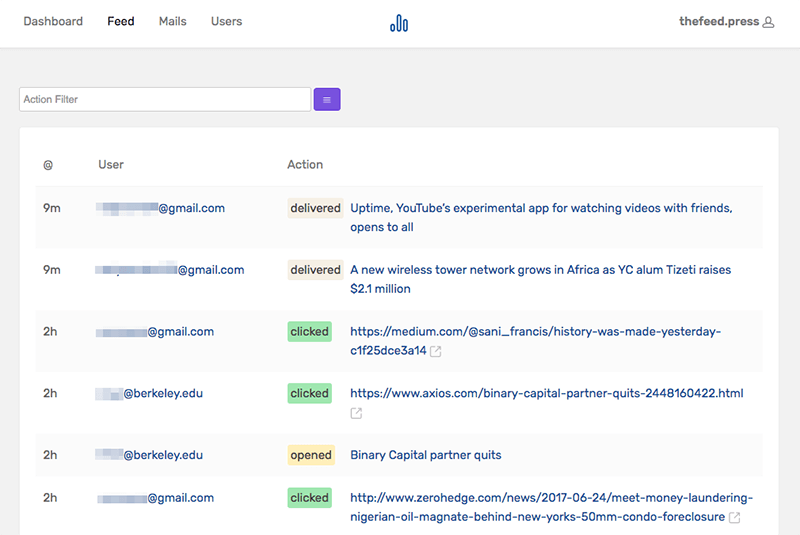
Task: Click the first delivered status badge
Action: 315,208
